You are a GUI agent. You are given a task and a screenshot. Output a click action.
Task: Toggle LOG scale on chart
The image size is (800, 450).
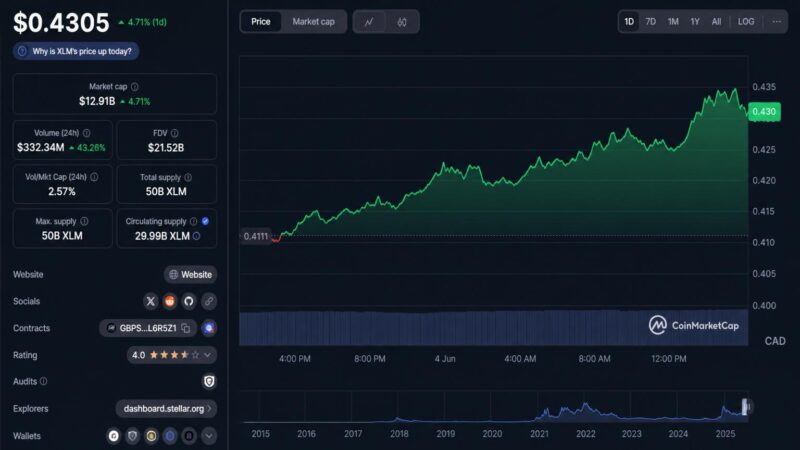click(x=746, y=21)
